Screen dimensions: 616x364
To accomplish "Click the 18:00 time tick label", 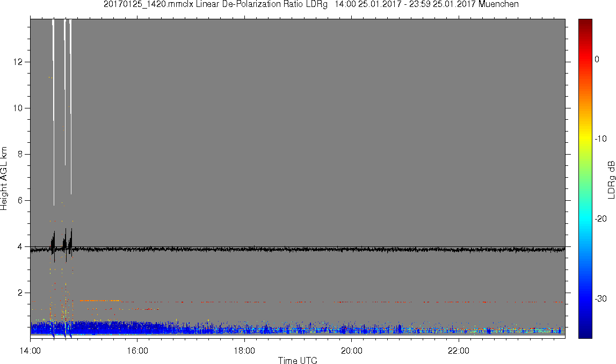I will click(244, 351).
